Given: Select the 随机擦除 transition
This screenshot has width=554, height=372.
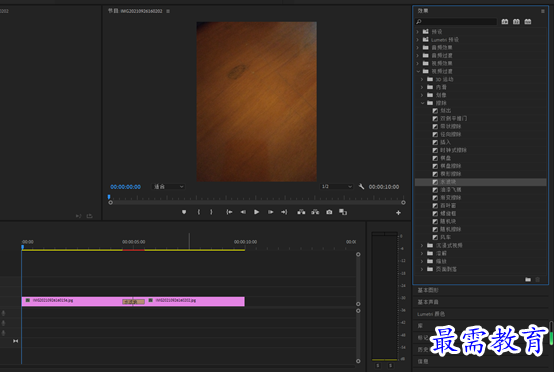Looking at the screenshot, I should tap(450, 229).
